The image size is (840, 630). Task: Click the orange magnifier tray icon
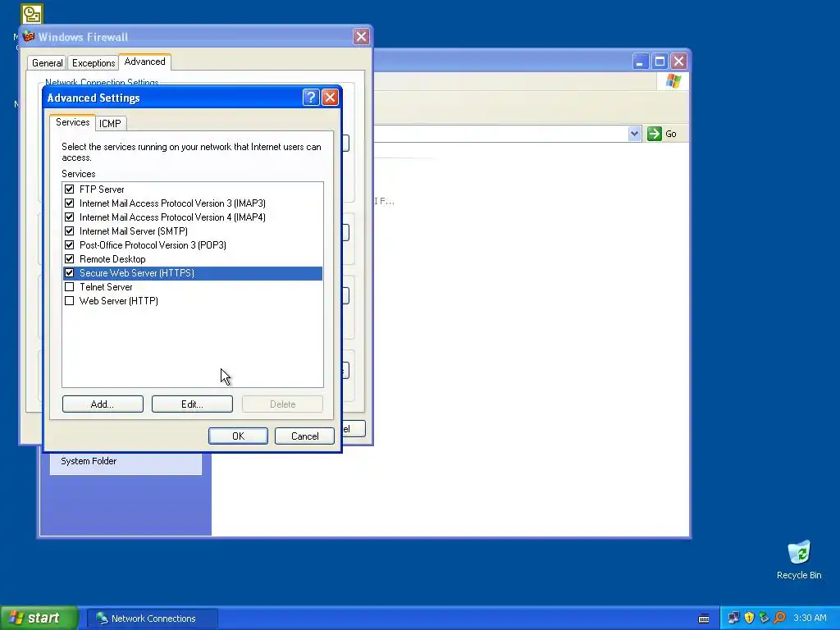pos(779,619)
